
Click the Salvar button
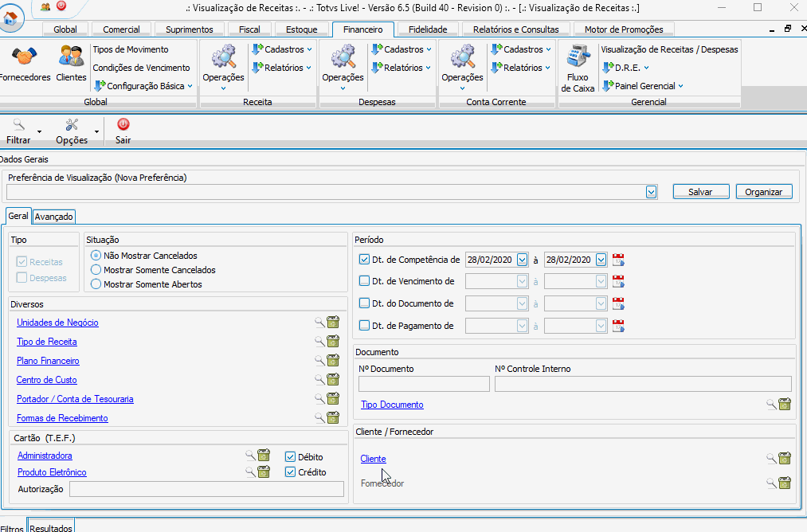700,191
